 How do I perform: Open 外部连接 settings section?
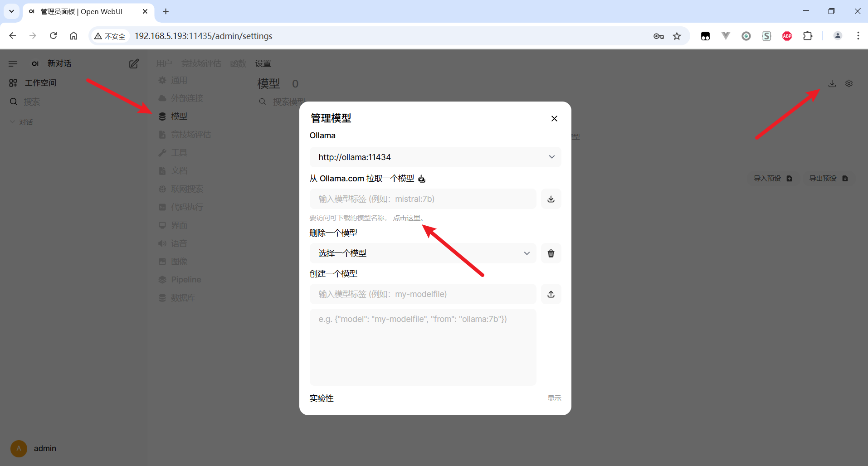click(x=181, y=98)
